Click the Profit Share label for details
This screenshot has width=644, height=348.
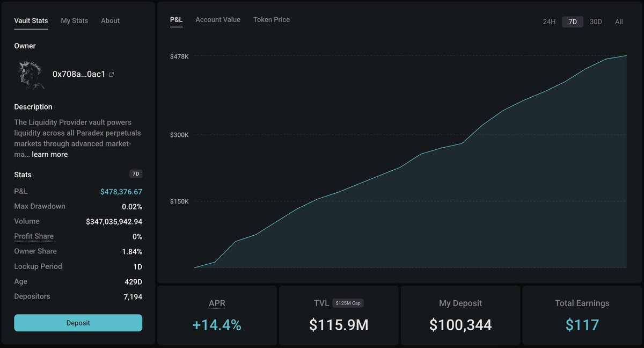point(33,236)
